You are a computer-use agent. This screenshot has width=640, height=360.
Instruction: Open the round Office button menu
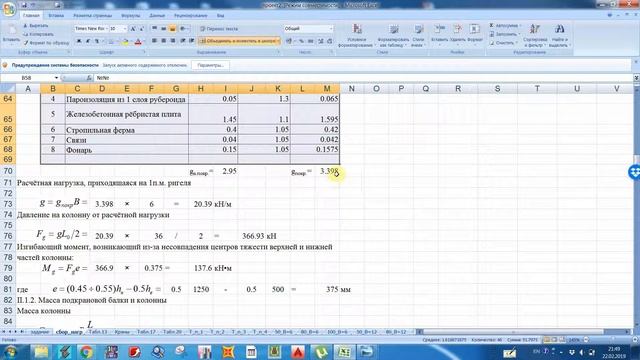tap(9, 9)
